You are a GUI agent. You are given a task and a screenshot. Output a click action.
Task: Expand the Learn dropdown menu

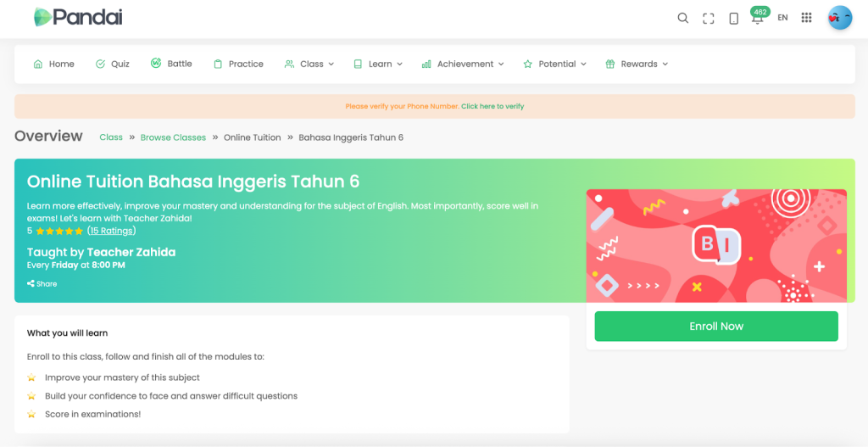pyautogui.click(x=378, y=64)
